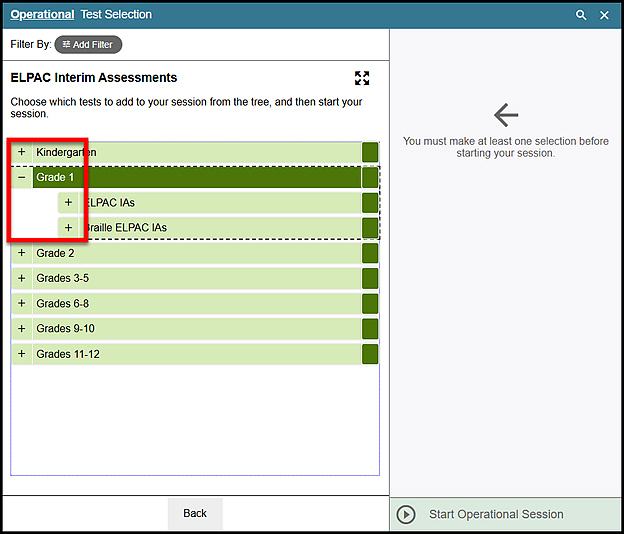Open the Operational link in header

(42, 15)
